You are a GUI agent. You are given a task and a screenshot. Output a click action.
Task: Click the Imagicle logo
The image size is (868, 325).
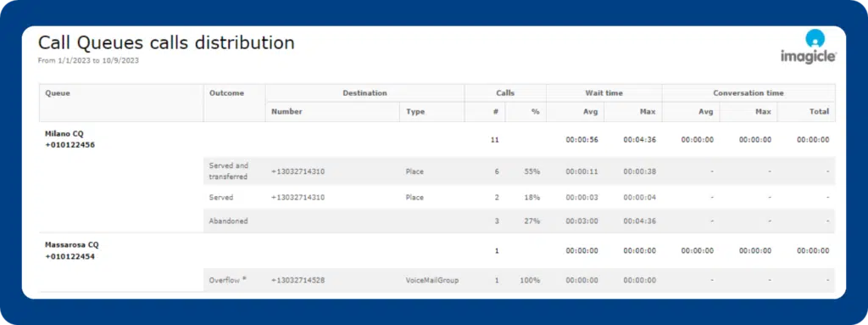tap(808, 48)
